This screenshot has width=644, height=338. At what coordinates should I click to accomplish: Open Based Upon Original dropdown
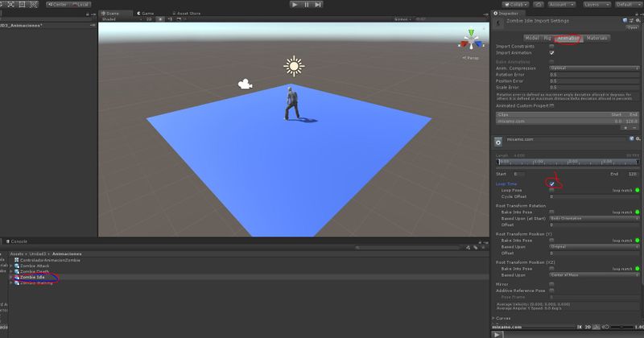(x=594, y=247)
